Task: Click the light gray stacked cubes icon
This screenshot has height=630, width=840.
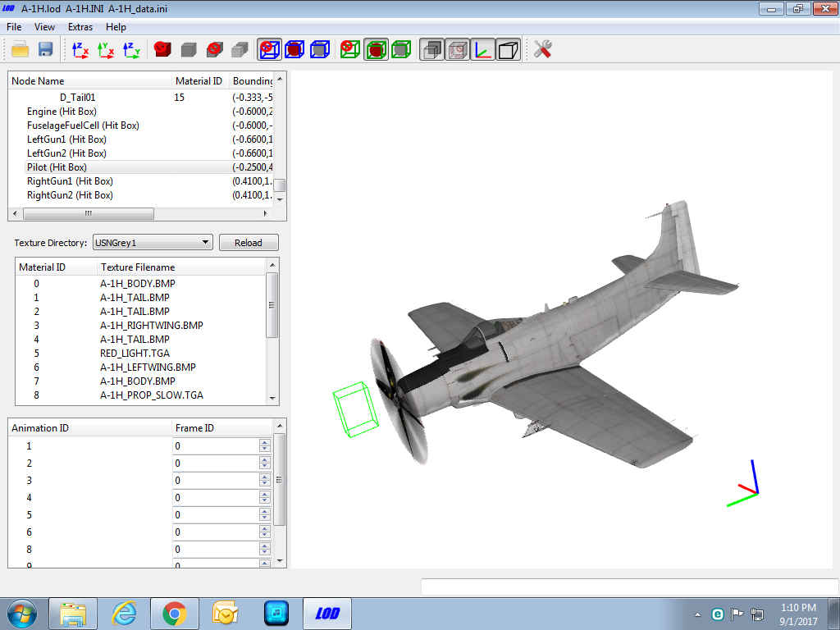Action: pos(240,50)
